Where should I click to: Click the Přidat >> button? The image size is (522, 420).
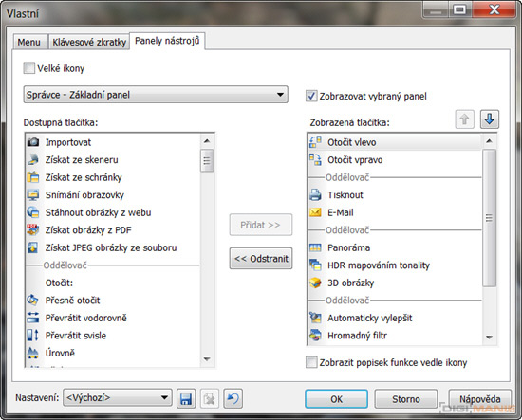click(261, 225)
